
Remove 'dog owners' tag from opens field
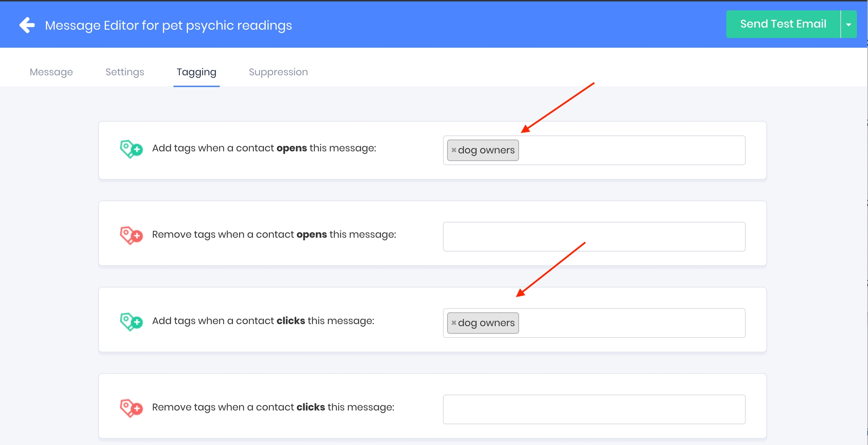(454, 150)
